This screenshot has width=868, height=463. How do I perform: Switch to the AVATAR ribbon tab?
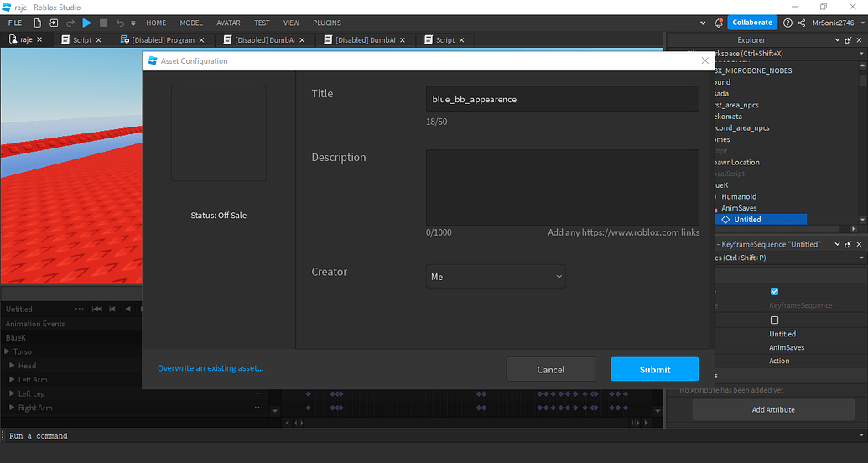point(229,23)
